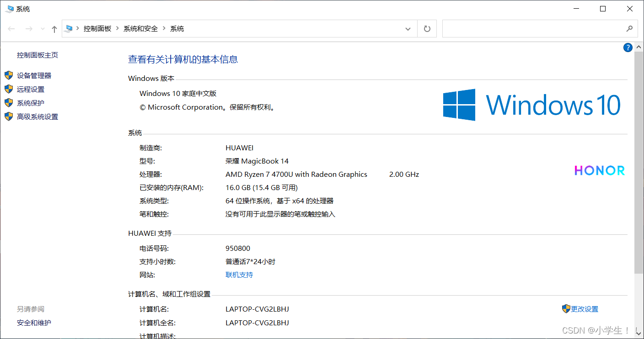This screenshot has height=339, width=644.
Task: Click the 16.0 GB (15.4 GB 可用) value
Action: tap(262, 187)
